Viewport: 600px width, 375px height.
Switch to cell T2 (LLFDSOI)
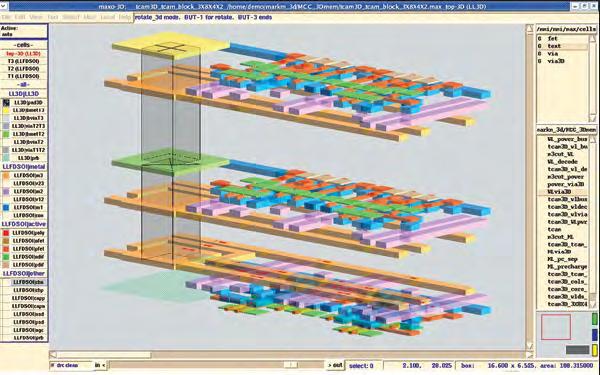click(x=24, y=69)
